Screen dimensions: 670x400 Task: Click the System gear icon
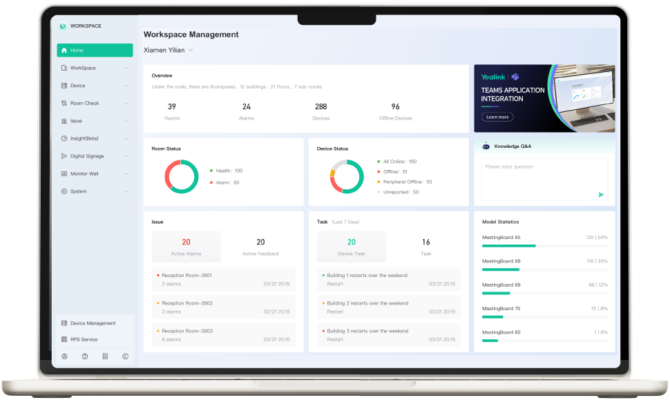64,191
